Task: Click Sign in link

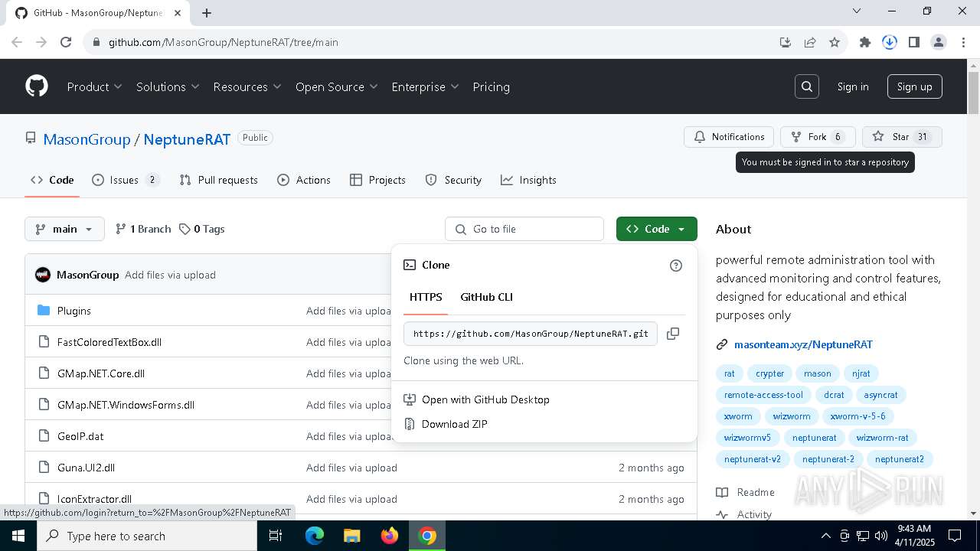Action: (853, 86)
